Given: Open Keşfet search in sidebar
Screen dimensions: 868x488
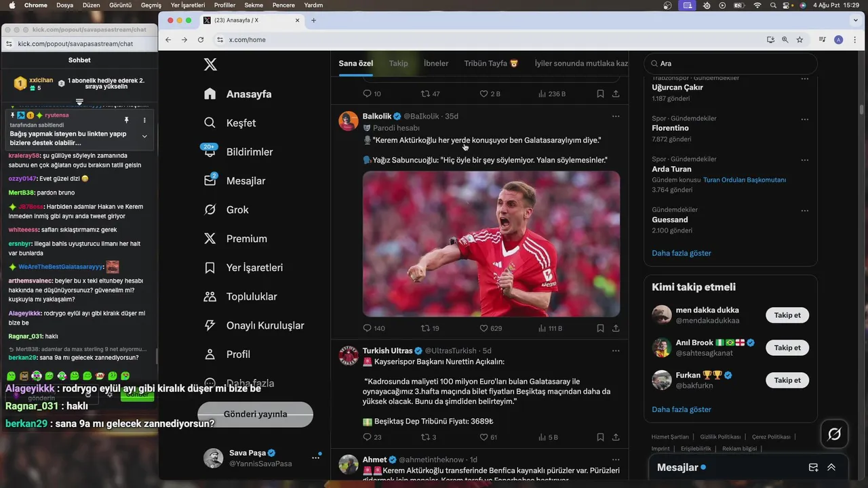Looking at the screenshot, I should coord(231,123).
